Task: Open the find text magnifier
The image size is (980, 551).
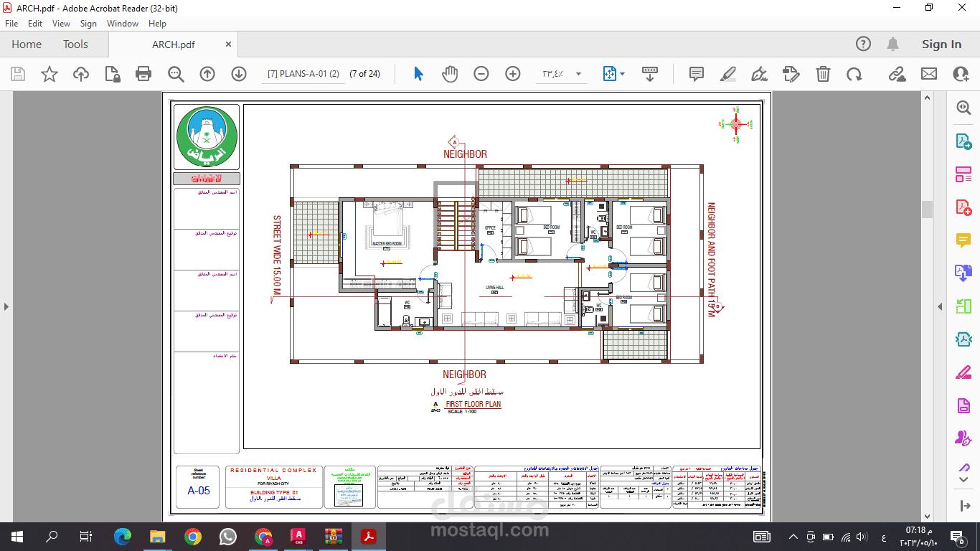Action: [176, 74]
